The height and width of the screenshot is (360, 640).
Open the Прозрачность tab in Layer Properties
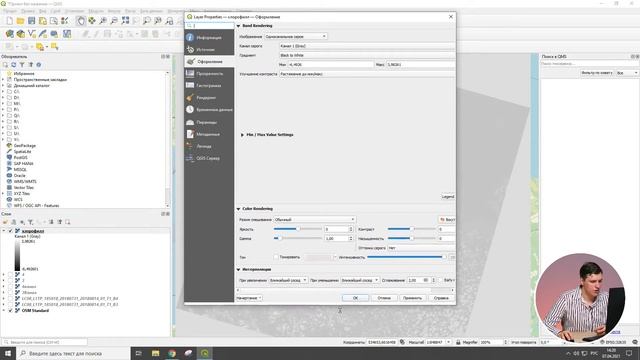(209, 74)
